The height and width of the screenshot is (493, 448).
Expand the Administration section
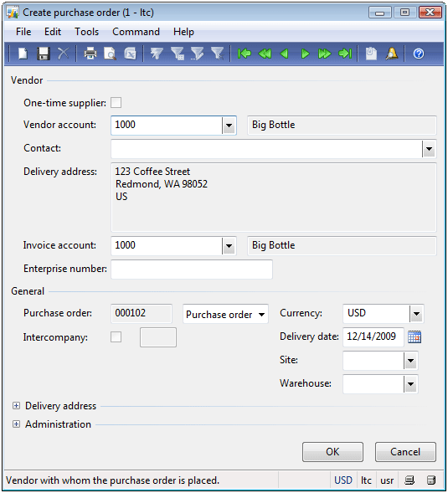[x=16, y=424]
